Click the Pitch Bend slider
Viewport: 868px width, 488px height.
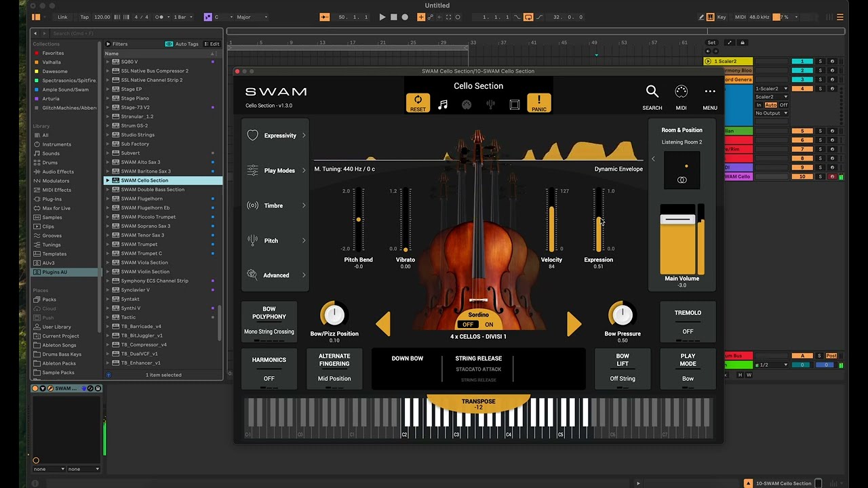coord(359,220)
